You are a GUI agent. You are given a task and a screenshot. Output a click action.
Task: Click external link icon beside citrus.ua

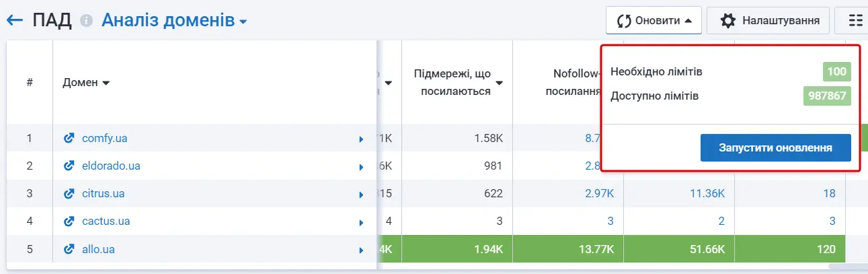pyautogui.click(x=69, y=193)
